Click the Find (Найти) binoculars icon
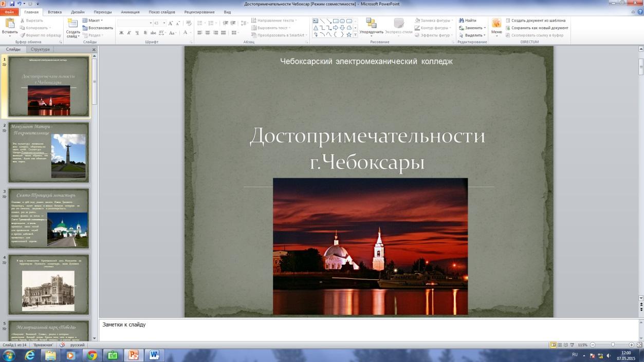Viewport: 644px width, 362px height. 461,21
